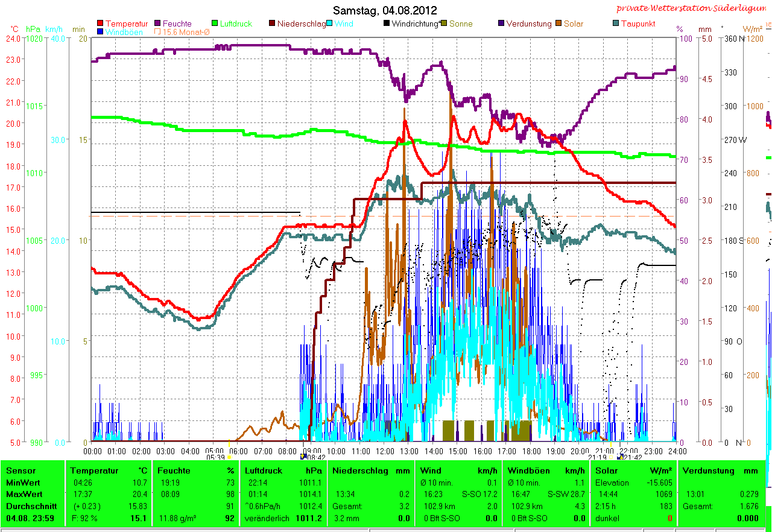The height and width of the screenshot is (532, 772).
Task: Click the olive Sonne legend square
Action: coord(445,24)
